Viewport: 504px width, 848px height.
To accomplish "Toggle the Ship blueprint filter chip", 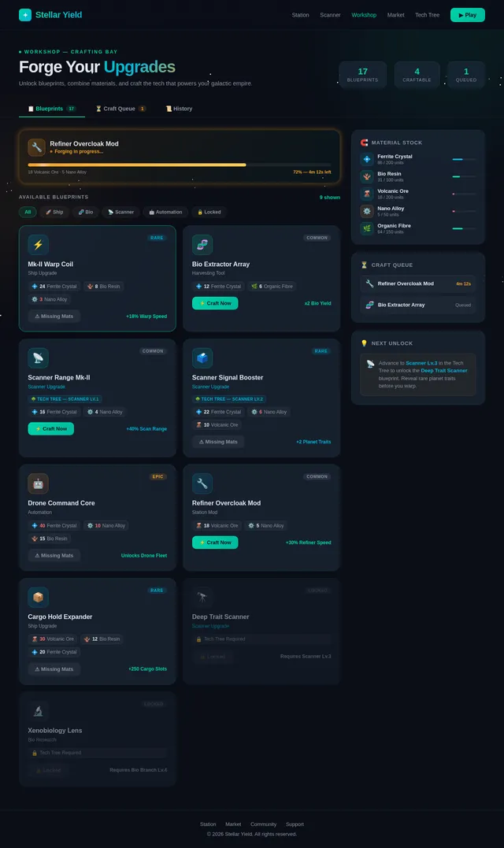I will click(54, 212).
